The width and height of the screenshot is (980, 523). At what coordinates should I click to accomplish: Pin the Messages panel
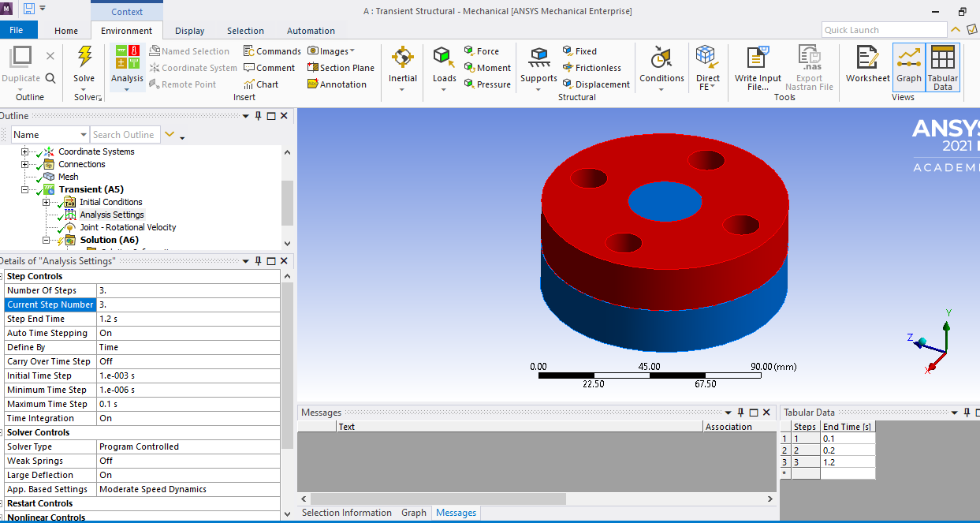pyautogui.click(x=740, y=413)
